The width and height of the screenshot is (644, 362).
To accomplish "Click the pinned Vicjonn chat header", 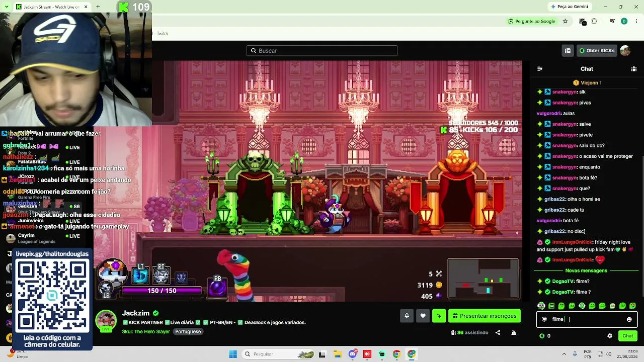I will [x=587, y=82].
